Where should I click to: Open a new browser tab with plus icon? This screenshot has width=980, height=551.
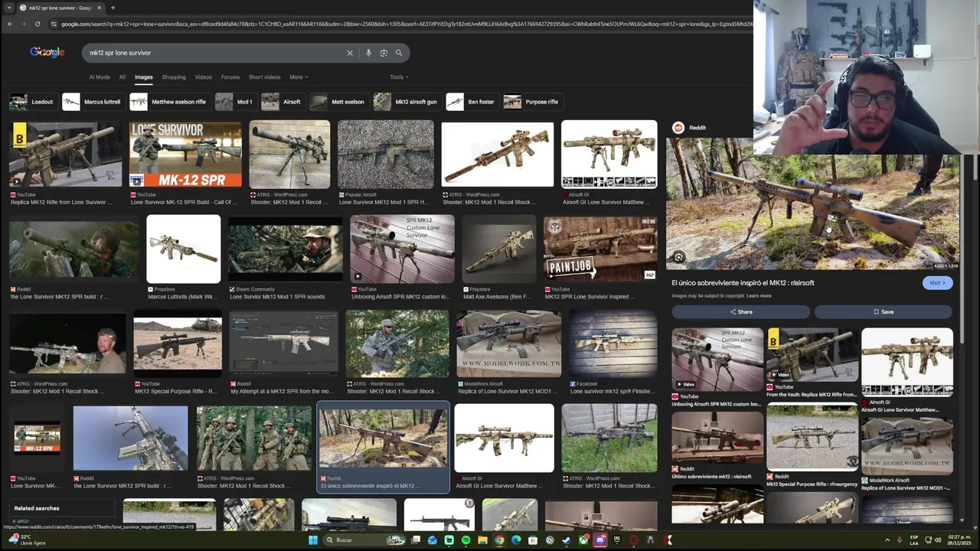click(113, 8)
